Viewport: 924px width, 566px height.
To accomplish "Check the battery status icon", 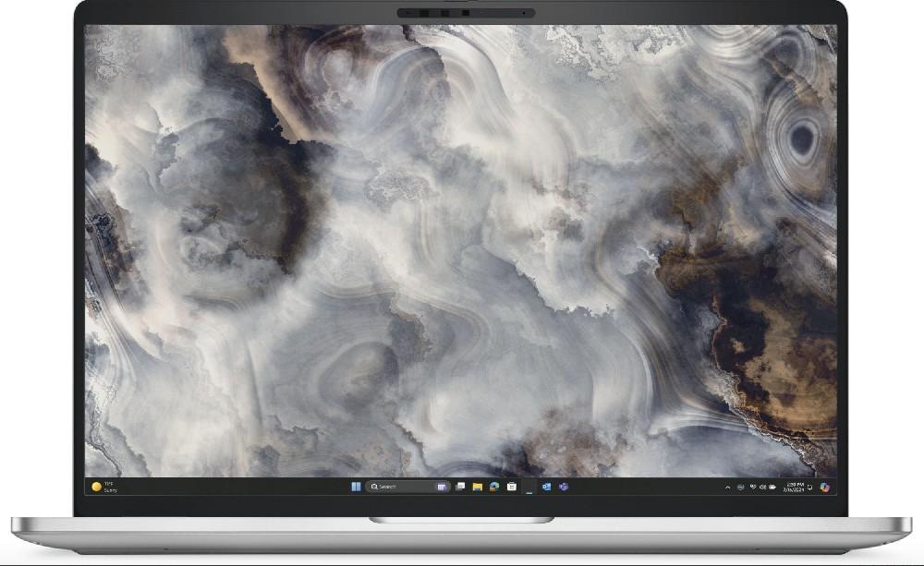I will (x=772, y=487).
